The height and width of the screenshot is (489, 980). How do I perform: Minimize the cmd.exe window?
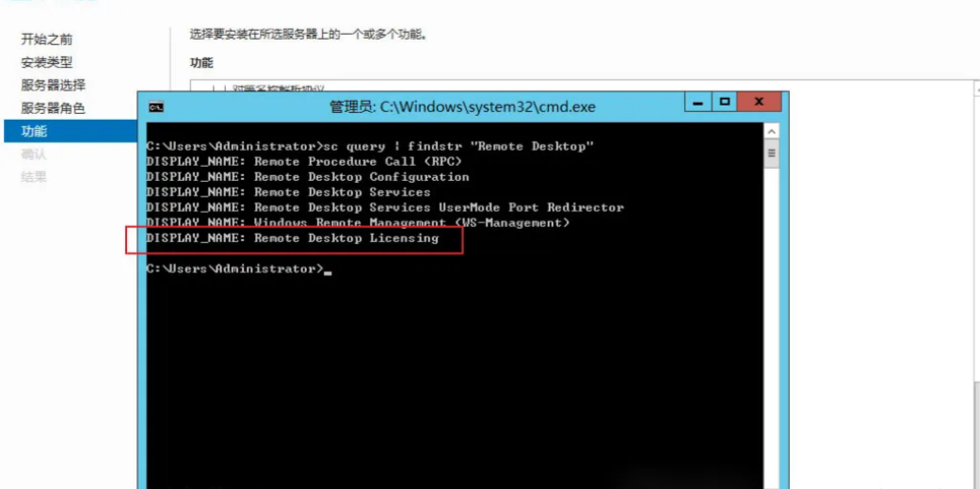[x=699, y=102]
